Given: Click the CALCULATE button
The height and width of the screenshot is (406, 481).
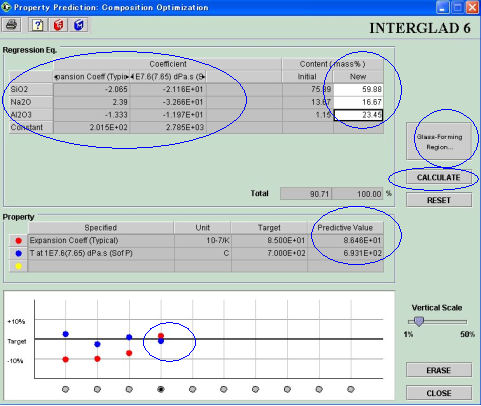Looking at the screenshot, I should (x=439, y=177).
